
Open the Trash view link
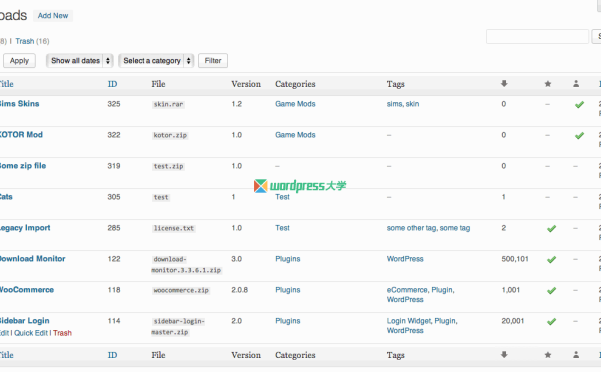point(25,41)
